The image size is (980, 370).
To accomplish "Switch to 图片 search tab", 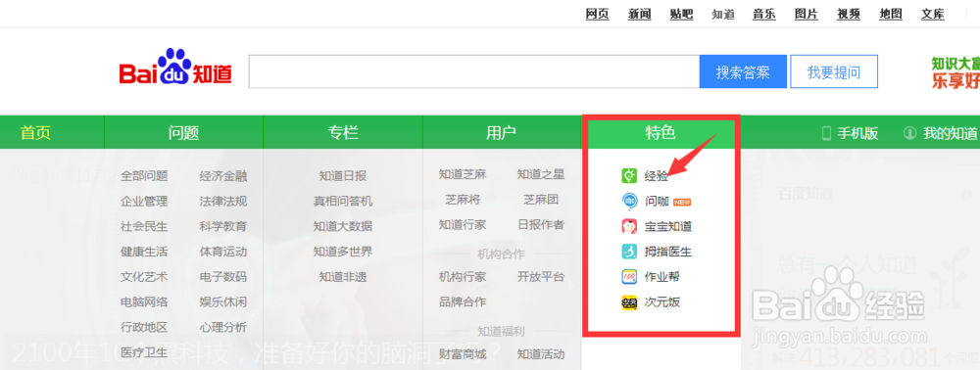I will pyautogui.click(x=807, y=15).
